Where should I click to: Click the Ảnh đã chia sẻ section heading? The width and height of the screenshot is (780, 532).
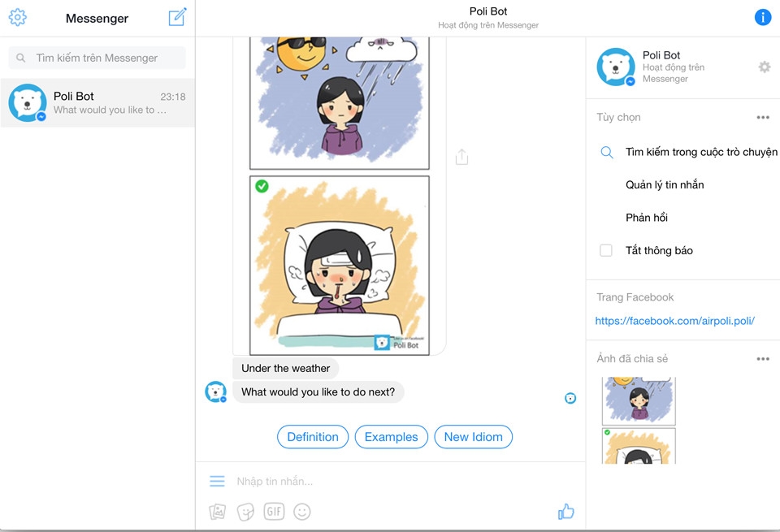(x=632, y=359)
